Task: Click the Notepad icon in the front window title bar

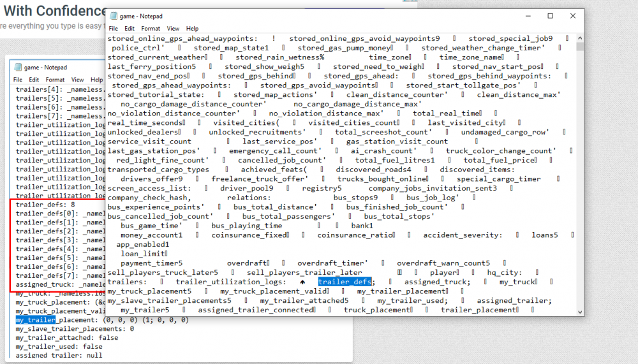Action: [x=113, y=15]
